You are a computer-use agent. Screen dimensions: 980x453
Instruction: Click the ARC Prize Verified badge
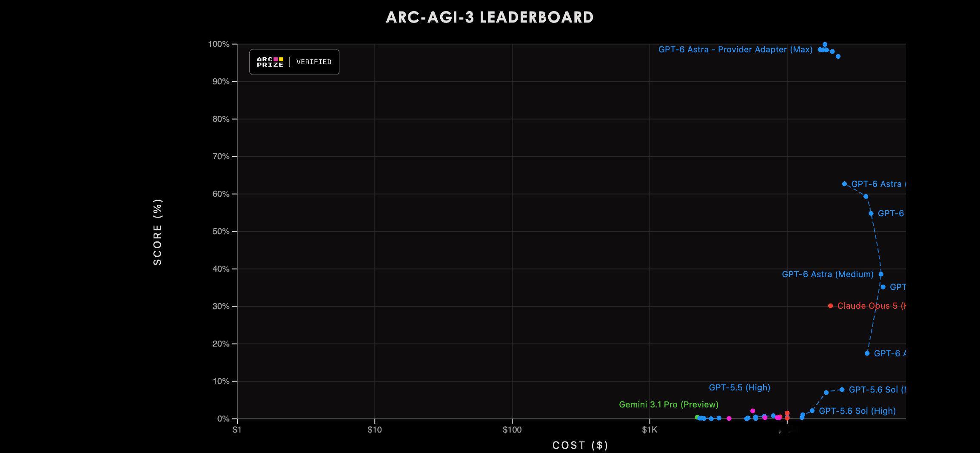294,62
